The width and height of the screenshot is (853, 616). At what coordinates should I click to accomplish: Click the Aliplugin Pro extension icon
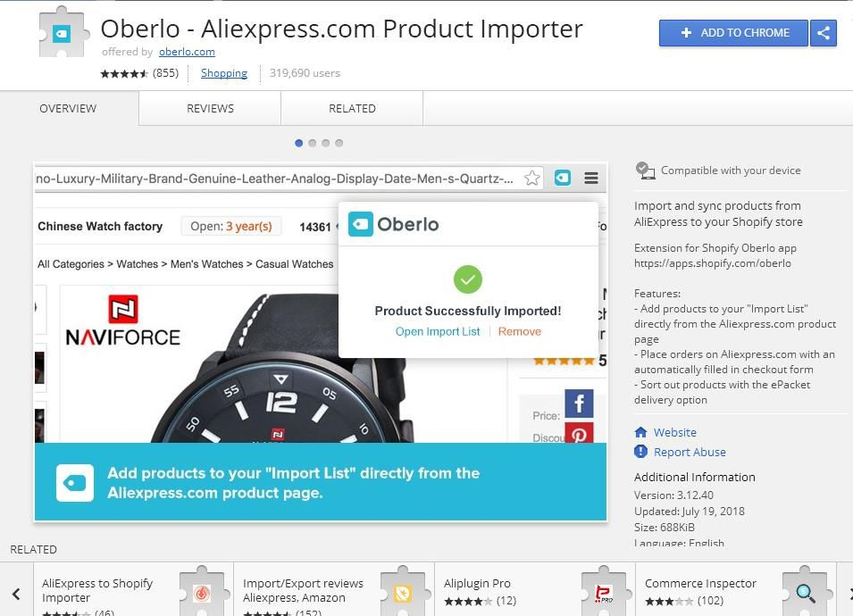603,591
